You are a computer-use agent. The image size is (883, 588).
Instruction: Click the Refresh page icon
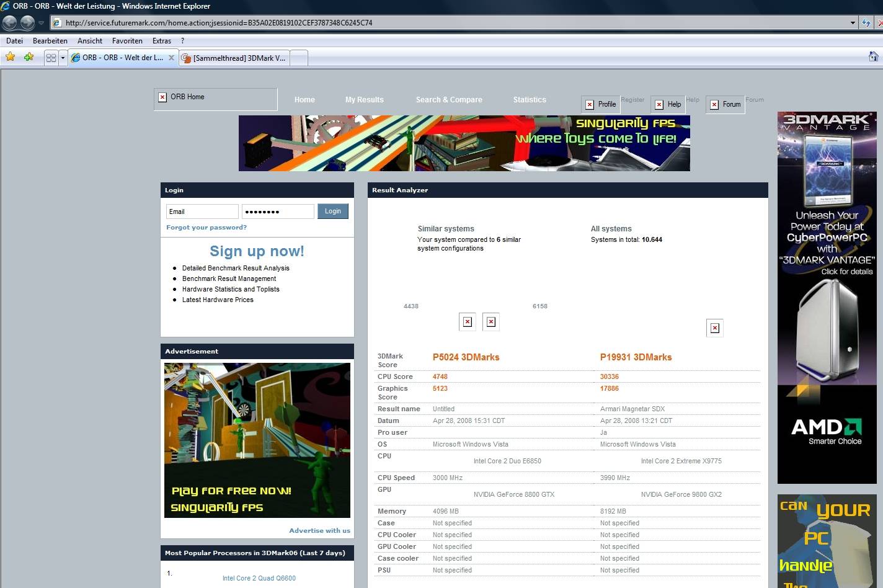click(x=866, y=23)
